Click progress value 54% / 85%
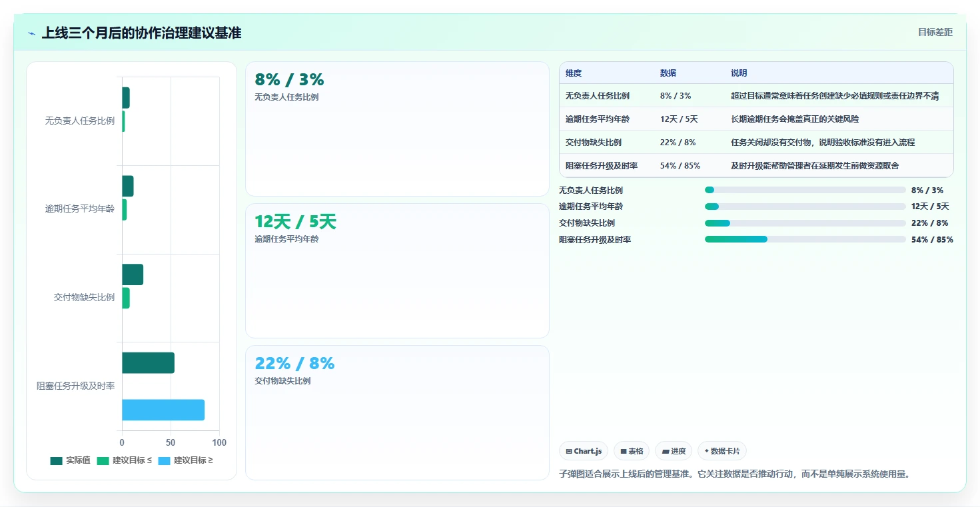Image resolution: width=980 pixels, height=507 pixels. click(932, 240)
